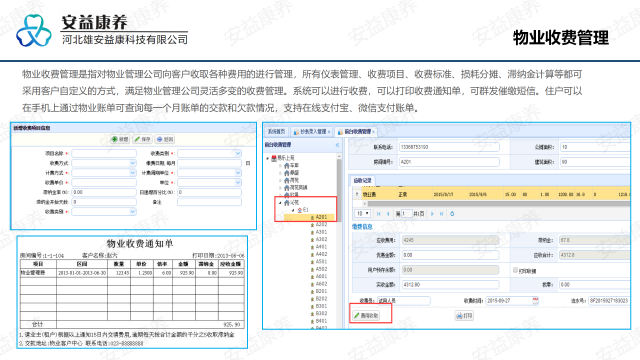Select room B401 in the tree
This screenshot has height=360, width=640.
pyautogui.click(x=321, y=321)
